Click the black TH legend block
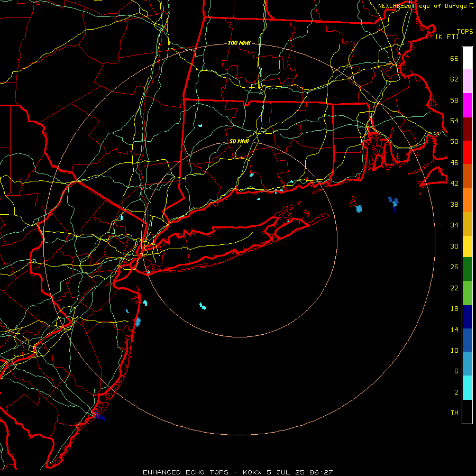 pos(467,411)
